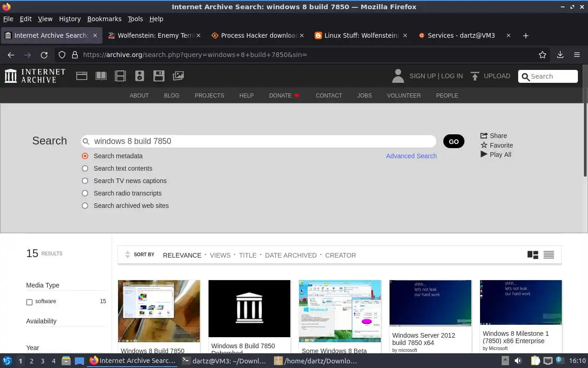
Task: Open Windows 8 Milestone 1 Enterprise thumbnail
Action: point(521,302)
